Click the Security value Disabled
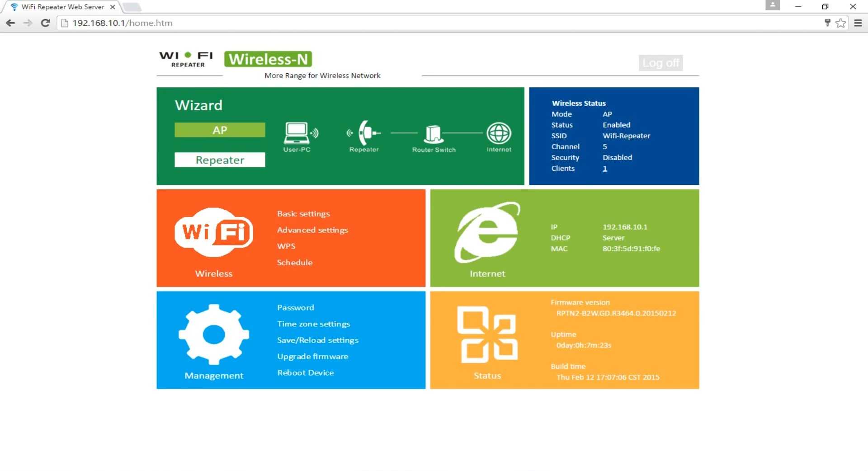Image resolution: width=868 pixels, height=471 pixels. (617, 158)
